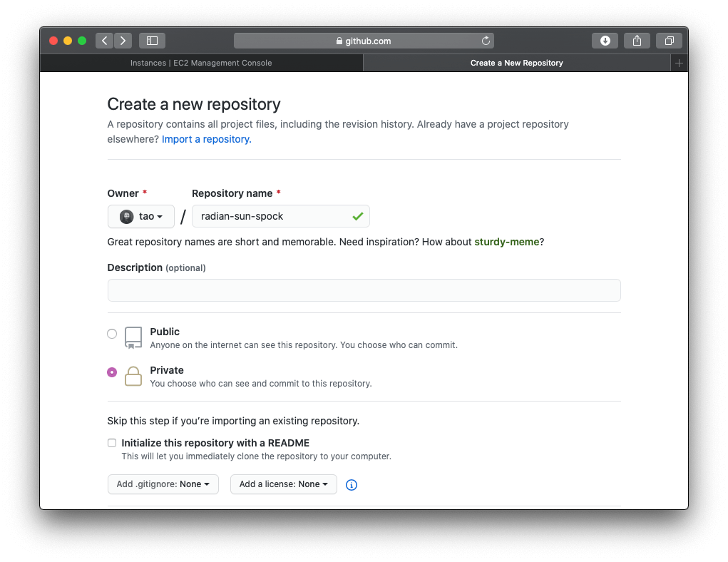This screenshot has height=562, width=728.
Task: Open the Owner dropdown showing tao
Action: pyautogui.click(x=140, y=216)
